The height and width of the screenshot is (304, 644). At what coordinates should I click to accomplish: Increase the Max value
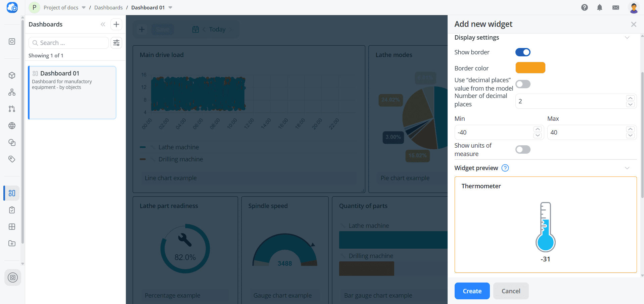pos(630,129)
